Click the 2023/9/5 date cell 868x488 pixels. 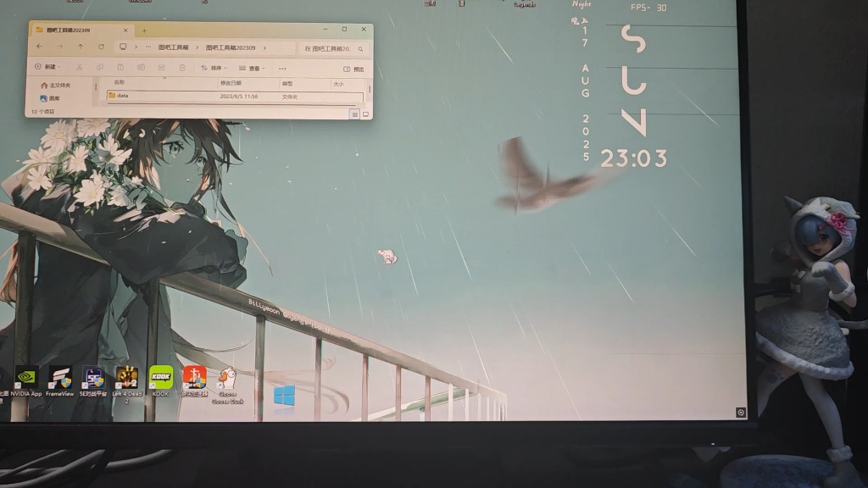(238, 97)
